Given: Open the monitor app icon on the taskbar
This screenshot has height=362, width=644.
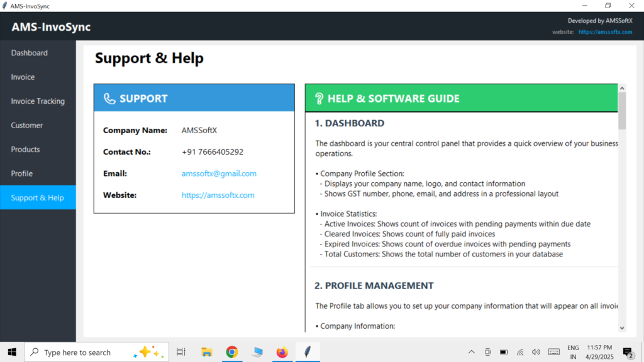Looking at the screenshot, I should 257,352.
